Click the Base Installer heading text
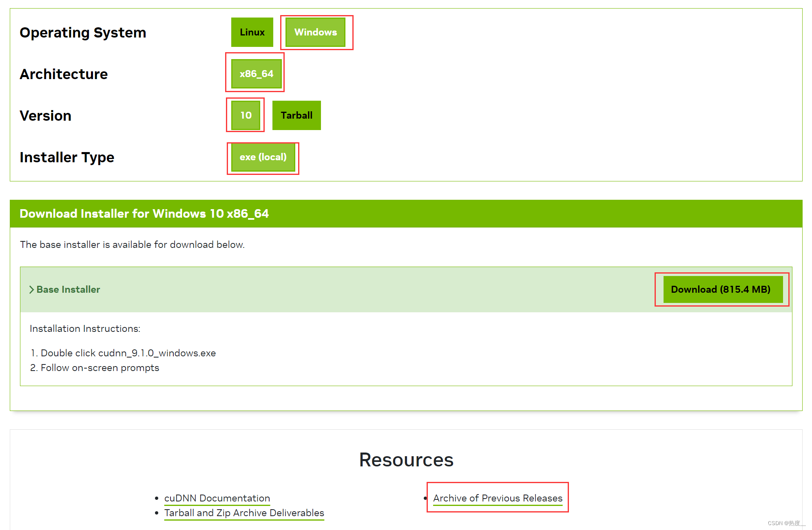Screen dimensions: 812x530 pos(68,289)
